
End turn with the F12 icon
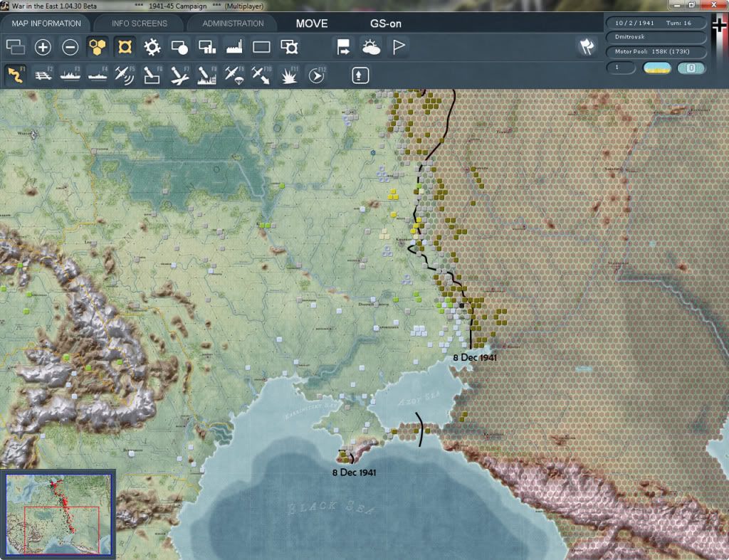(317, 75)
